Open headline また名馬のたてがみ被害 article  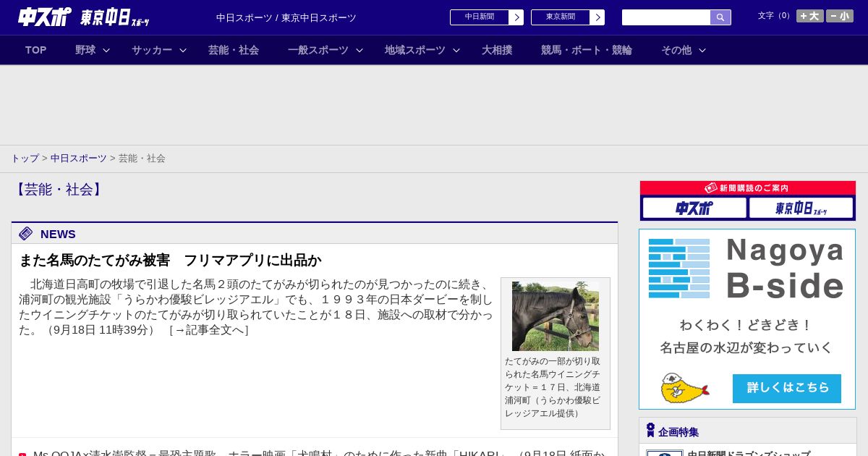170,261
